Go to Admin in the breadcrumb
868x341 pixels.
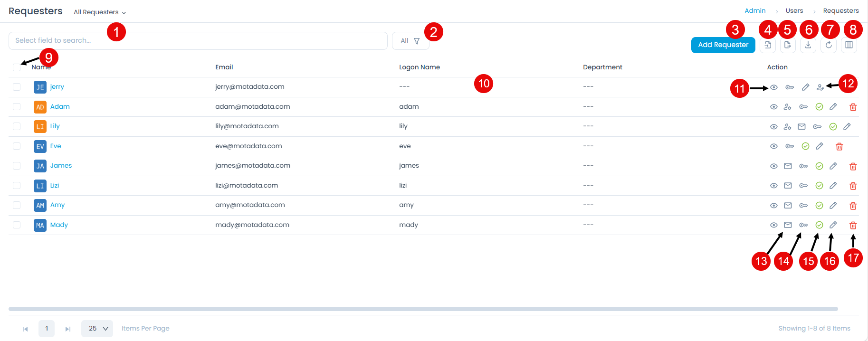click(755, 11)
